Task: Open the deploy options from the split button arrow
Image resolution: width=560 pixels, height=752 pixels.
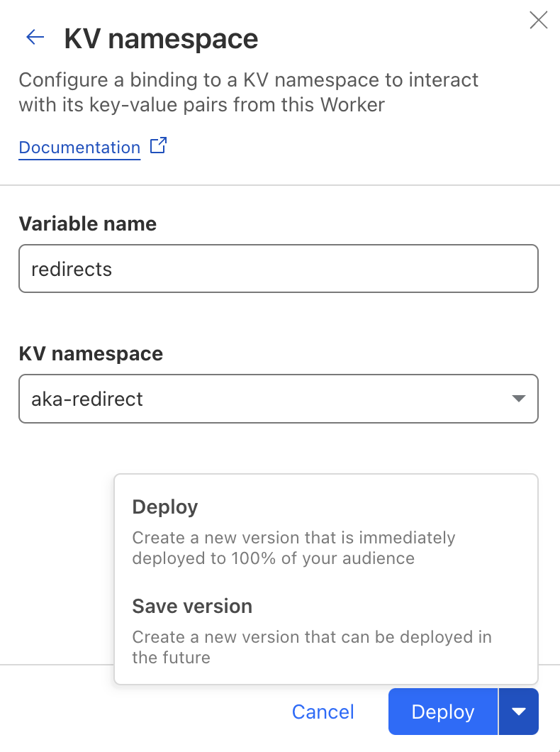Action: point(520,712)
